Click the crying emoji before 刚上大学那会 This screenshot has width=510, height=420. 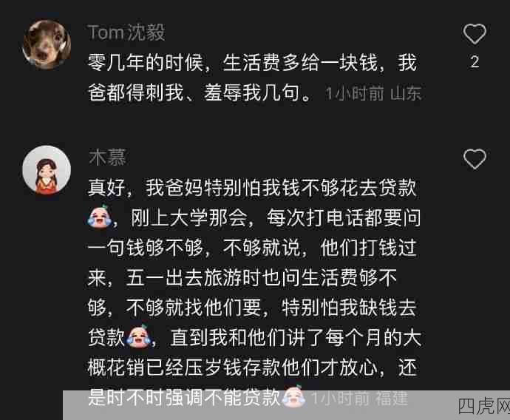coord(99,217)
